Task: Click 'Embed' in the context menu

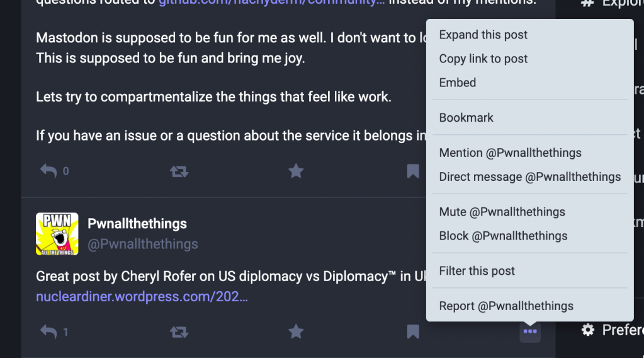Action: point(458,83)
